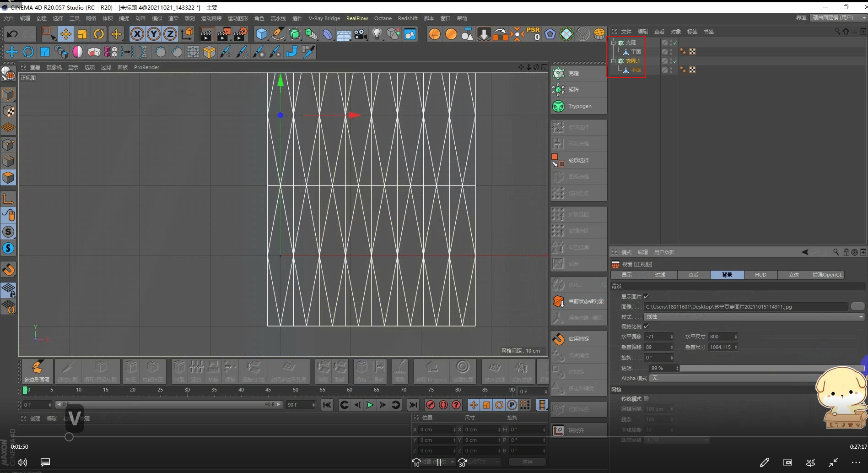Click the 垂直尺寸 value field
This screenshot has width=868, height=473.
click(x=721, y=347)
